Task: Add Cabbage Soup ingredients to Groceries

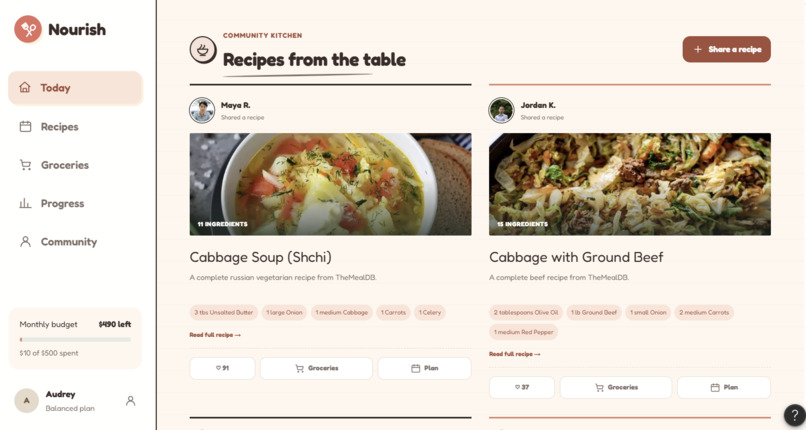Action: (316, 368)
